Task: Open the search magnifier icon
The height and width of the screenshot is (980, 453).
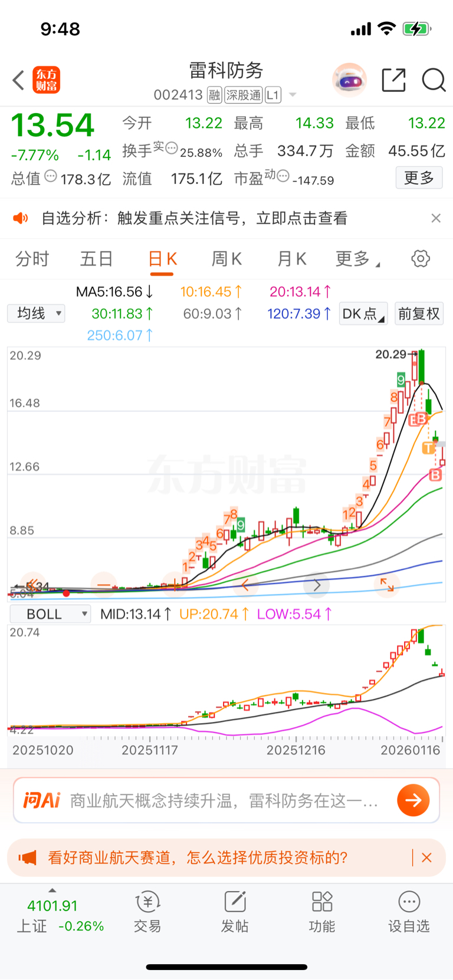Action: (x=434, y=80)
